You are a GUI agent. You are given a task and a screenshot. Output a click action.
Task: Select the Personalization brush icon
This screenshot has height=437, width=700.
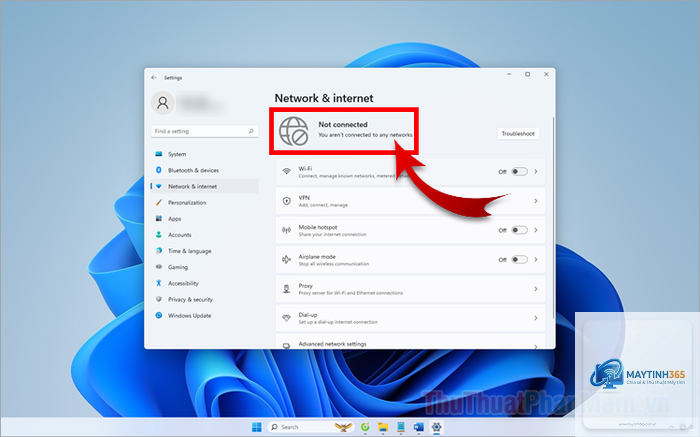pyautogui.click(x=158, y=203)
